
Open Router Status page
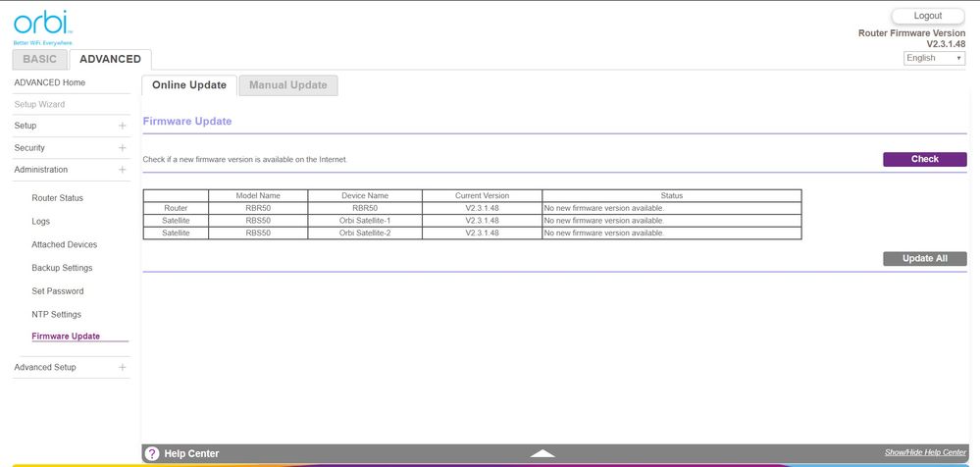57,198
